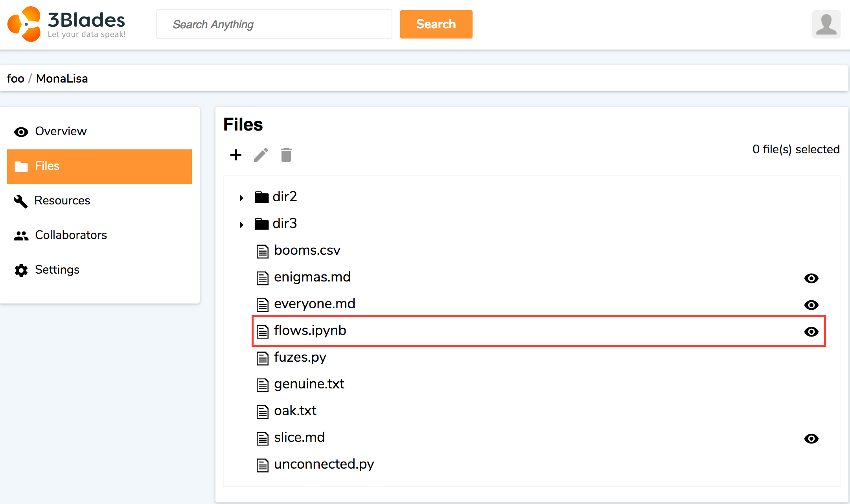Image resolution: width=850 pixels, height=504 pixels.
Task: Click the enigmas.md document icon
Action: coord(263,278)
